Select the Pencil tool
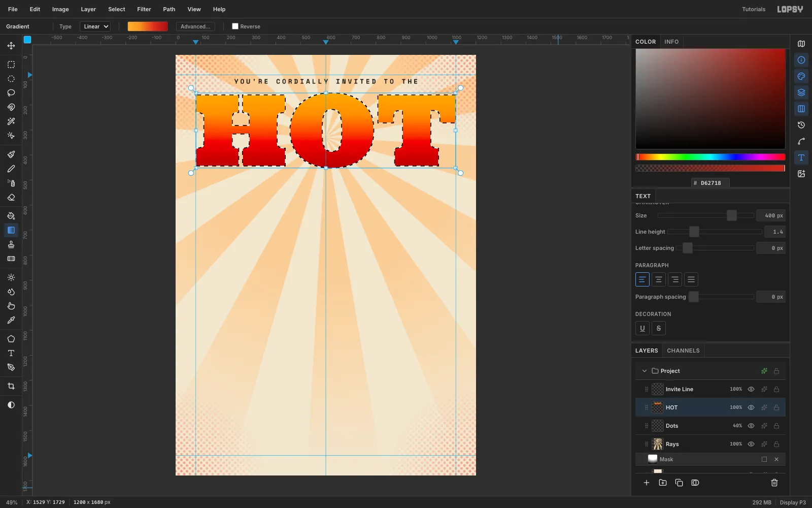 point(11,169)
